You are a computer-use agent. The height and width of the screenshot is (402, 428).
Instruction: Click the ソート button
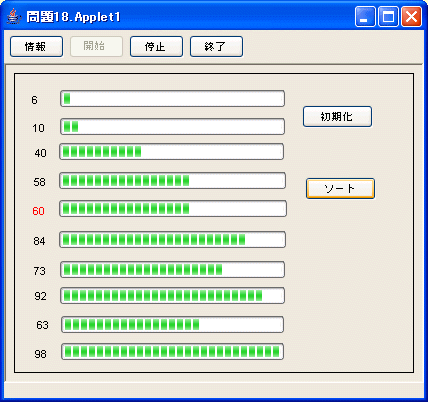(340, 189)
